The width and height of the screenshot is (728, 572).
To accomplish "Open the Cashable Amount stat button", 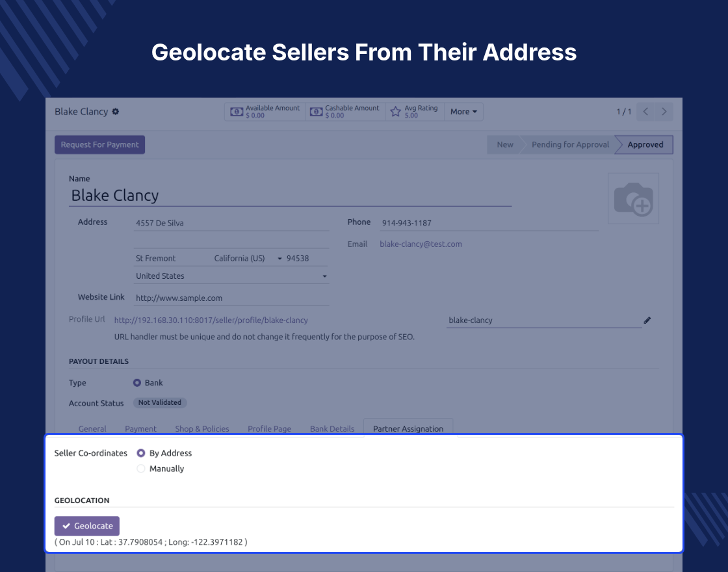I will pyautogui.click(x=345, y=111).
